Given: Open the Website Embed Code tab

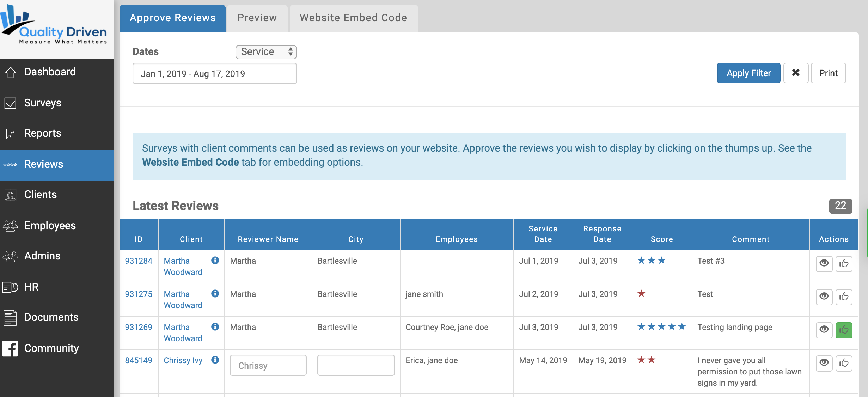Looking at the screenshot, I should pos(353,18).
